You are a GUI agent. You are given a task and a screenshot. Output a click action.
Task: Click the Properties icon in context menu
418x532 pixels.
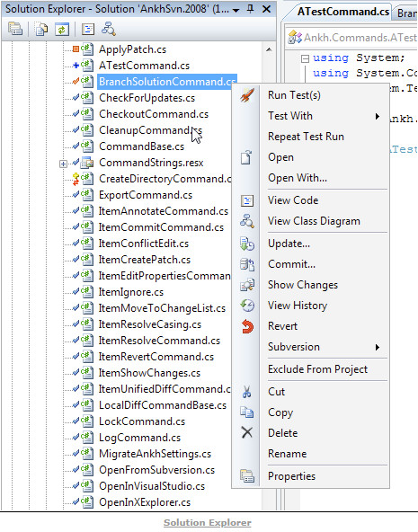coord(246,476)
